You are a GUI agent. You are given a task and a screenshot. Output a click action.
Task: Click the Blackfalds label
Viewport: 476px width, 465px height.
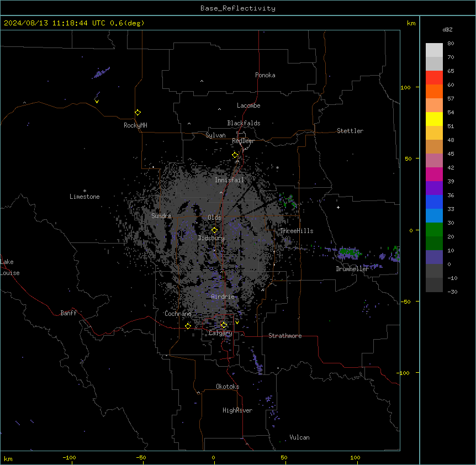pyautogui.click(x=244, y=123)
